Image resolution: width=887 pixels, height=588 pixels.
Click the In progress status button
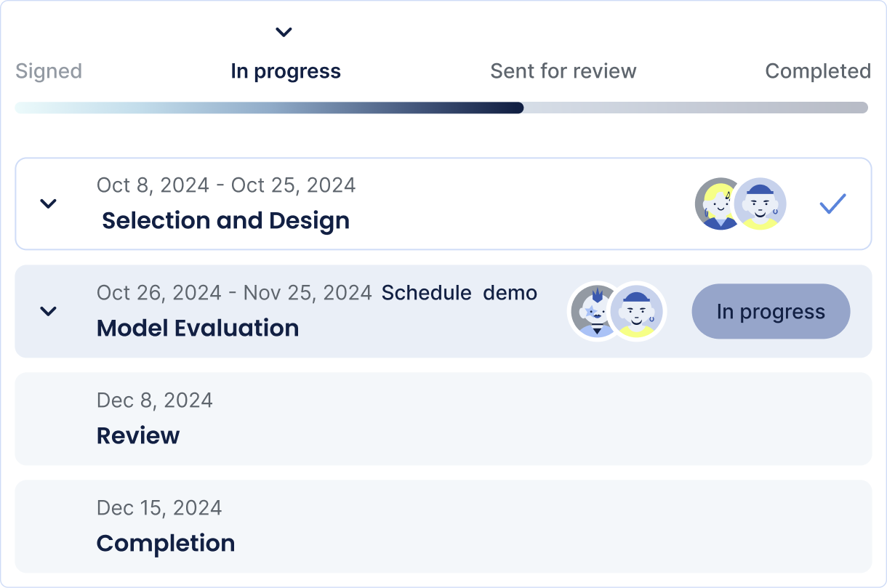coord(771,311)
